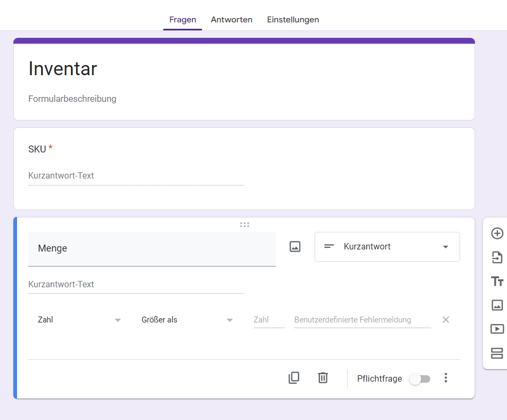Click the import questions icon

[497, 257]
